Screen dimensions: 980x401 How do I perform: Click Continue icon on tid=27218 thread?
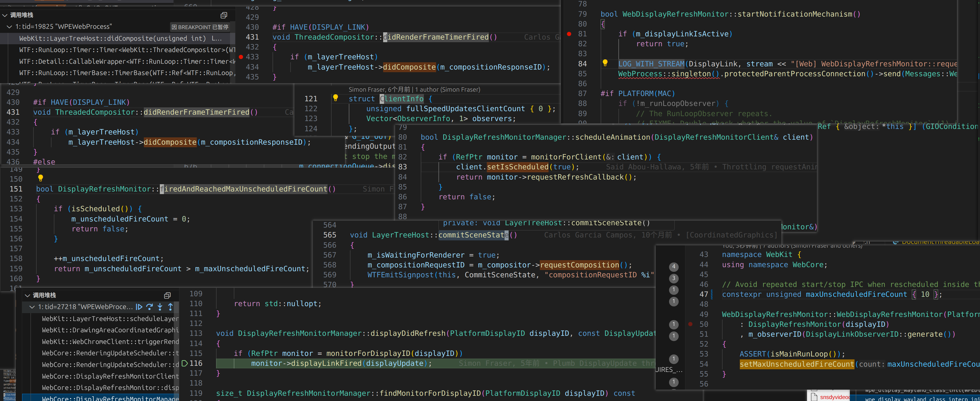click(x=139, y=307)
